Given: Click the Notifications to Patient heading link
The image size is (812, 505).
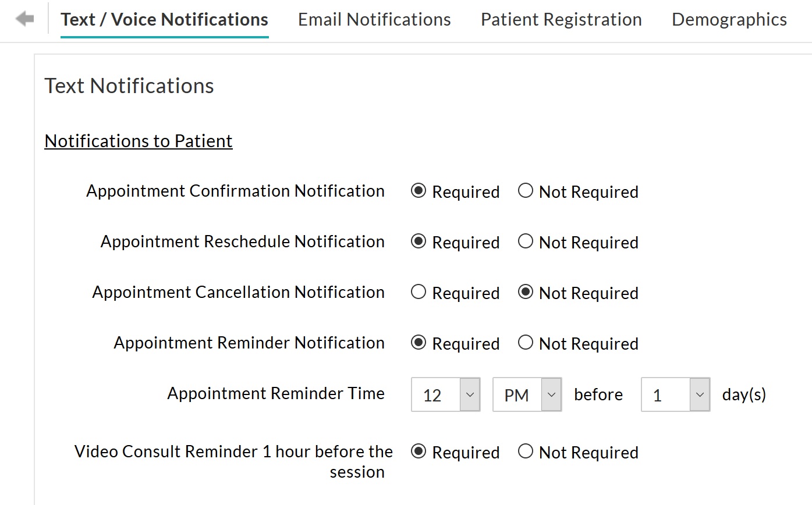Looking at the screenshot, I should [138, 140].
